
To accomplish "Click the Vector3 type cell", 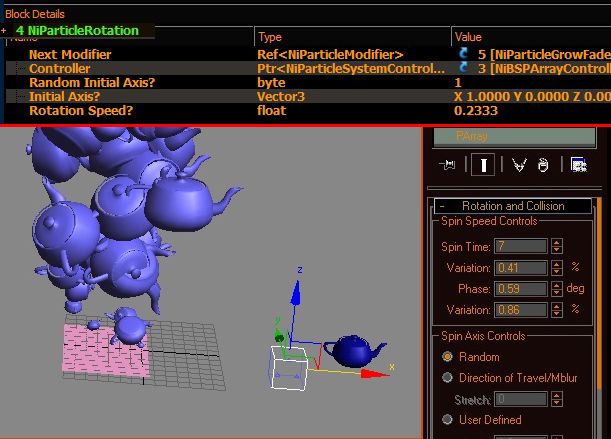I will click(x=281, y=96).
